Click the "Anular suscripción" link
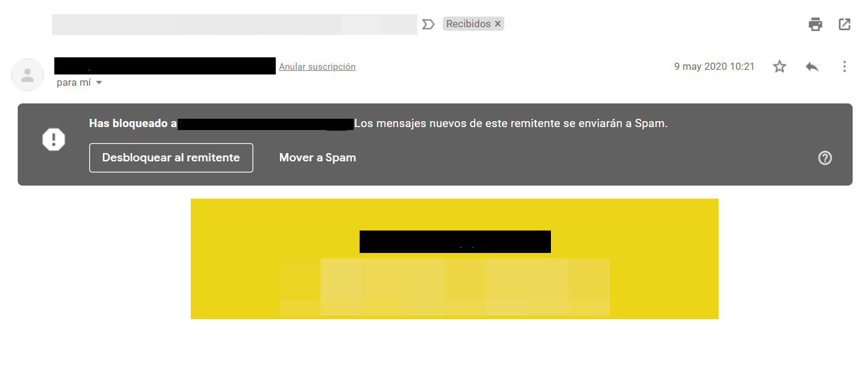 pyautogui.click(x=317, y=67)
